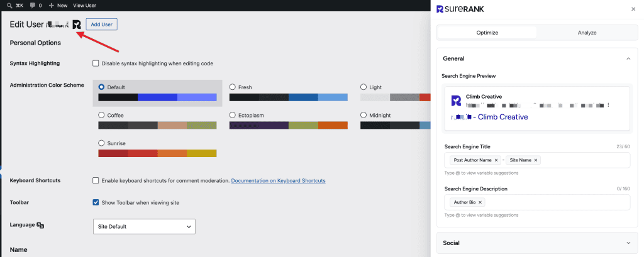
Task: Click the SureRank logo in panel header
Action: point(460,9)
